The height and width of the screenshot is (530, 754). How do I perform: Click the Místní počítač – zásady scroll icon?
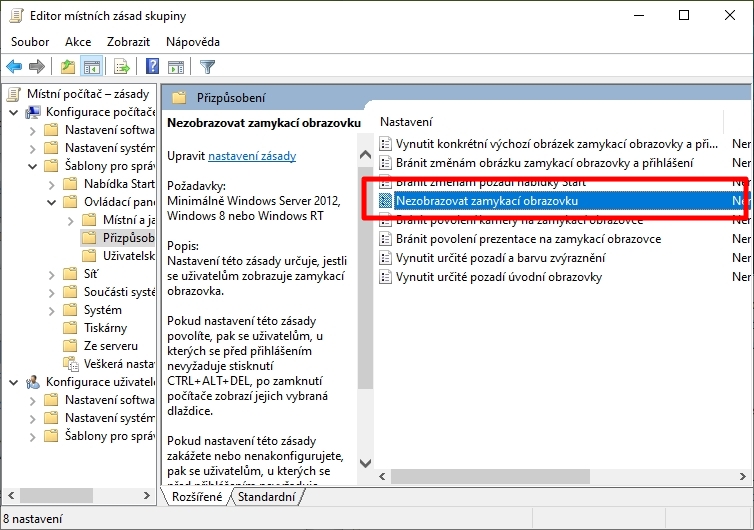point(14,94)
